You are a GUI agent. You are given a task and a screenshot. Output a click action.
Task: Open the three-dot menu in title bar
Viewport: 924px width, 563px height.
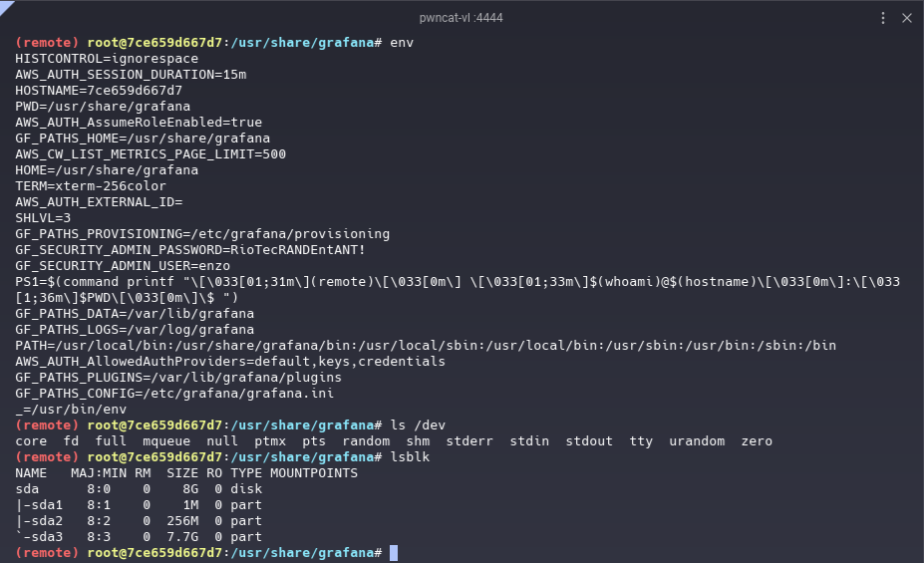pos(883,18)
